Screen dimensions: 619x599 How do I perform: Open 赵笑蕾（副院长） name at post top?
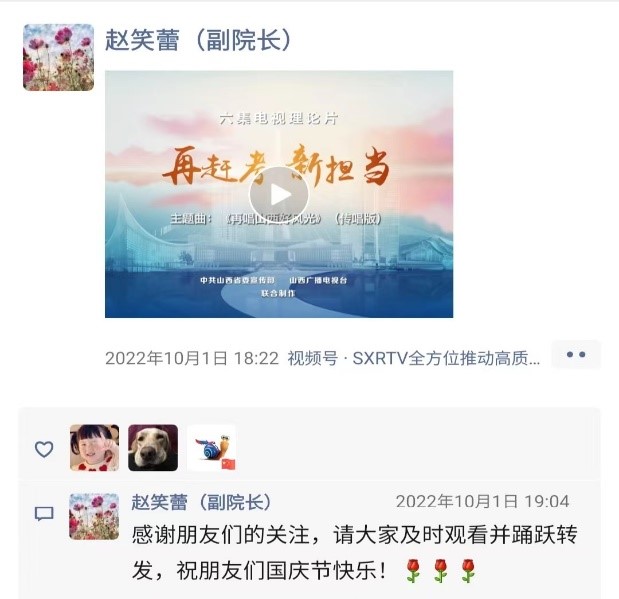pyautogui.click(x=198, y=40)
